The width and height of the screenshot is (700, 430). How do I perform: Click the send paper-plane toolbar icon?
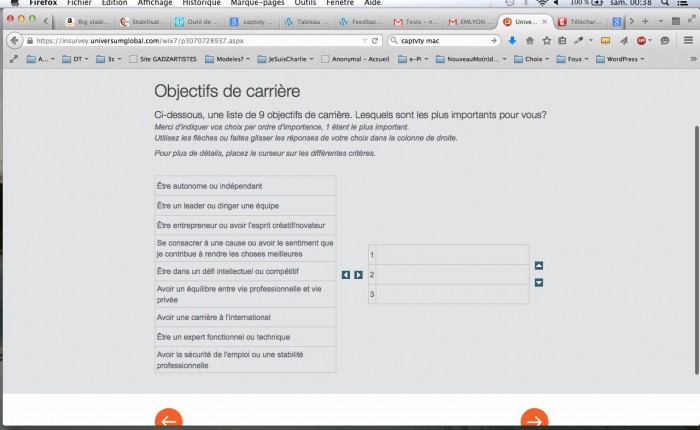pos(624,41)
